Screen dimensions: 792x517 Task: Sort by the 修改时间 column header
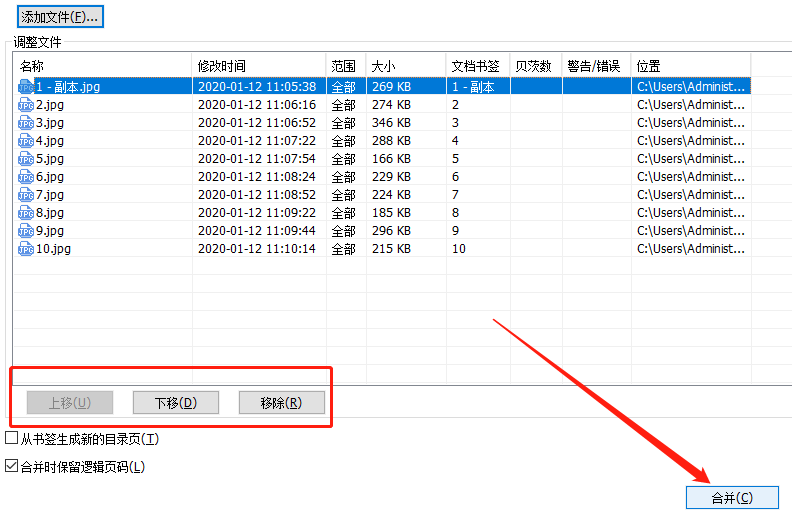pos(259,66)
